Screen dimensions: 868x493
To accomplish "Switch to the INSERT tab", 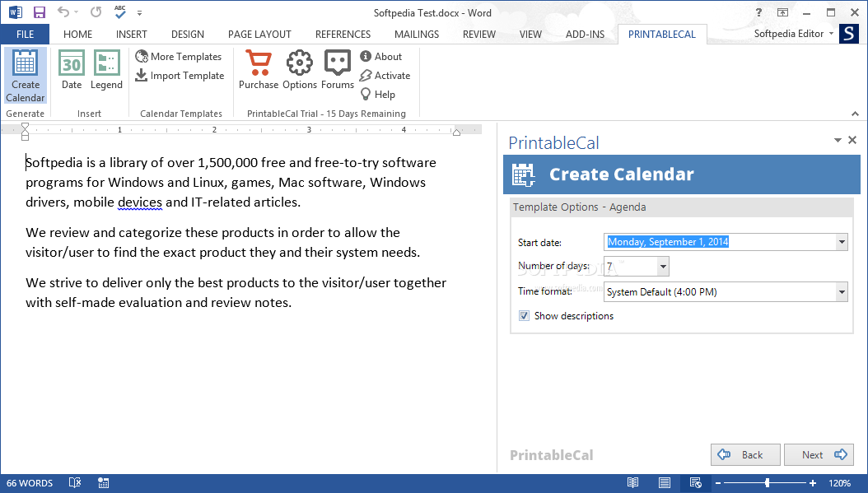I will point(131,35).
